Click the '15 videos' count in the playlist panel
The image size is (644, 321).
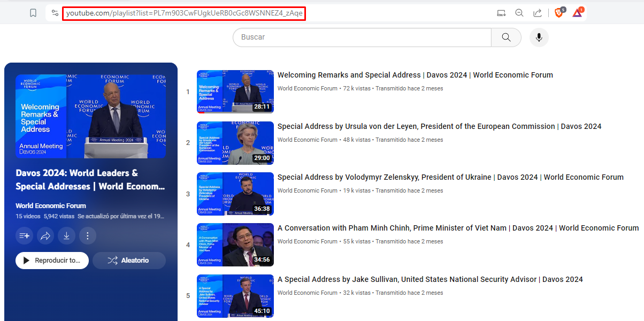pyautogui.click(x=28, y=217)
